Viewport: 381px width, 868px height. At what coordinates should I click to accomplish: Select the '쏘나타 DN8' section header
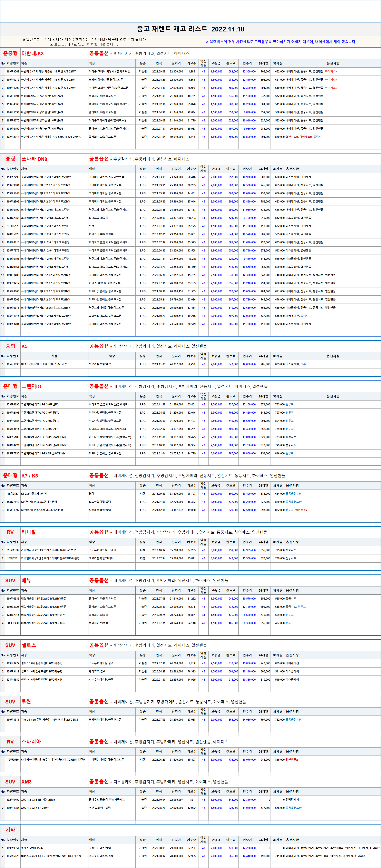[34, 159]
